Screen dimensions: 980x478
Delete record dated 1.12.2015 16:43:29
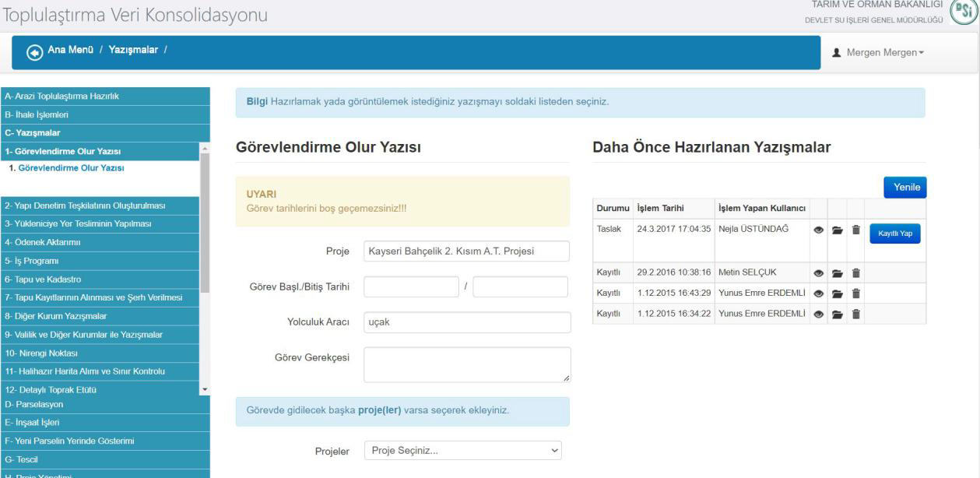coord(855,293)
